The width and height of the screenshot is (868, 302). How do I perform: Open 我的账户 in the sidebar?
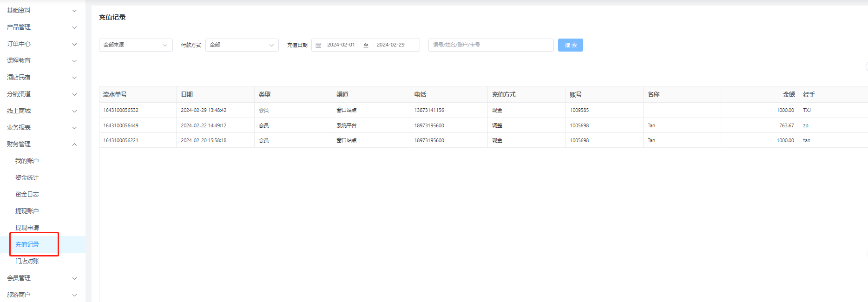(27, 161)
